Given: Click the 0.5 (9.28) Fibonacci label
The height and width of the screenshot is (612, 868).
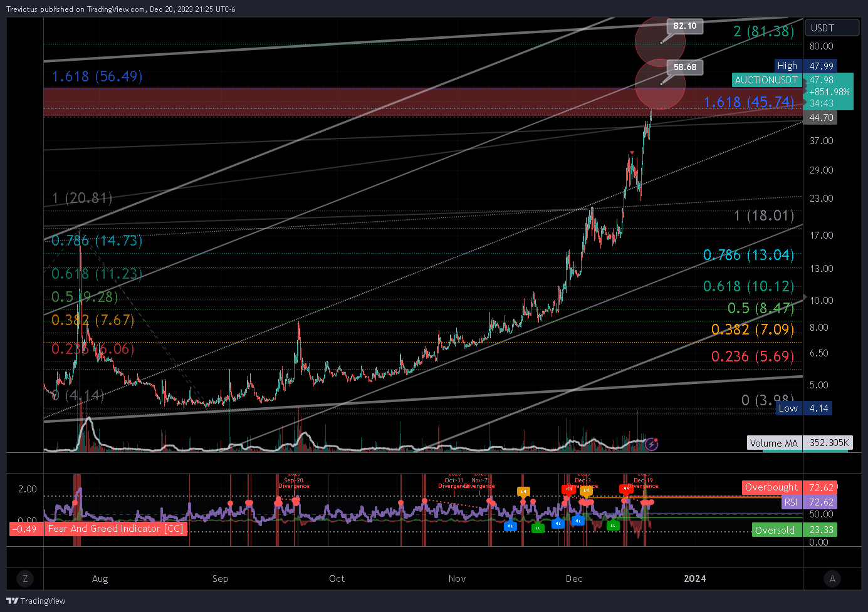Looking at the screenshot, I should (85, 296).
